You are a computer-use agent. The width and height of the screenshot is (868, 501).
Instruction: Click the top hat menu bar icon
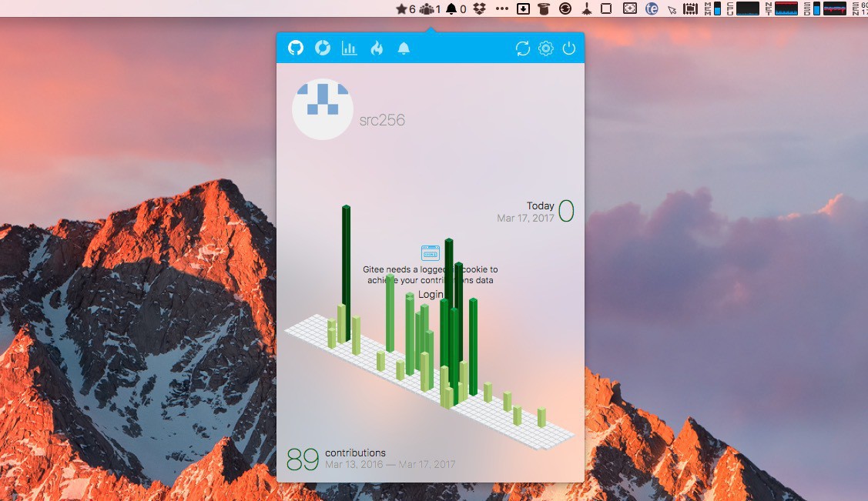click(x=544, y=8)
